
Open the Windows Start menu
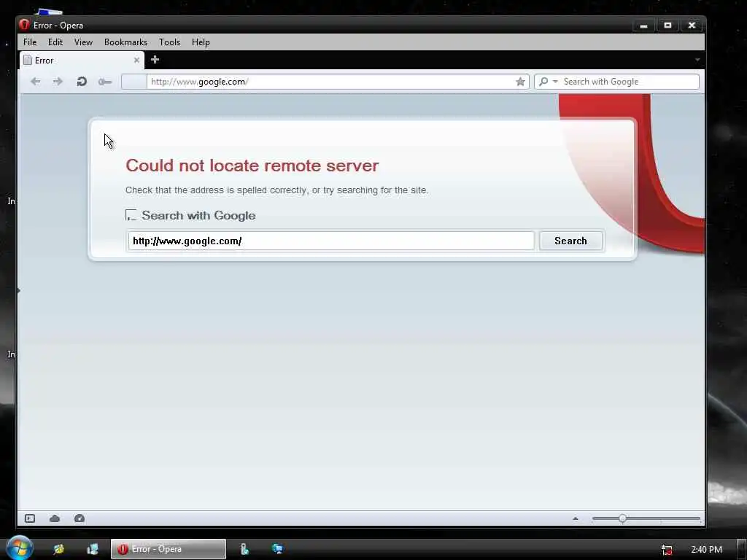point(19,548)
